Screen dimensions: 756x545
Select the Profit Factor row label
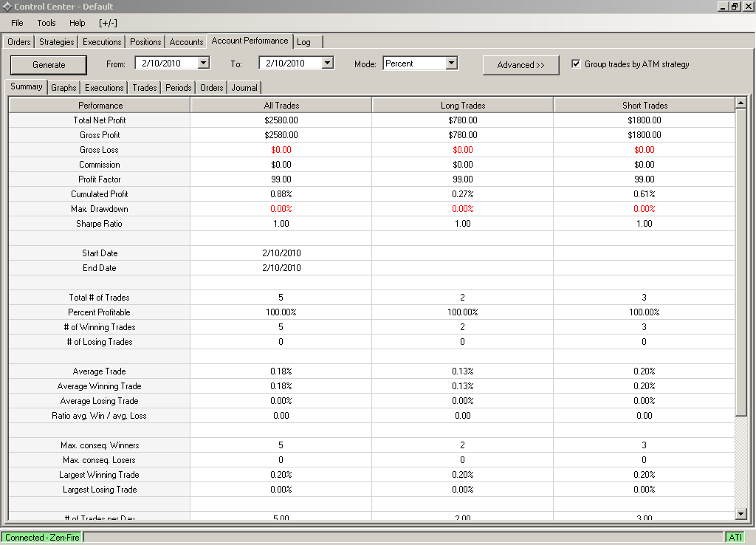[100, 179]
